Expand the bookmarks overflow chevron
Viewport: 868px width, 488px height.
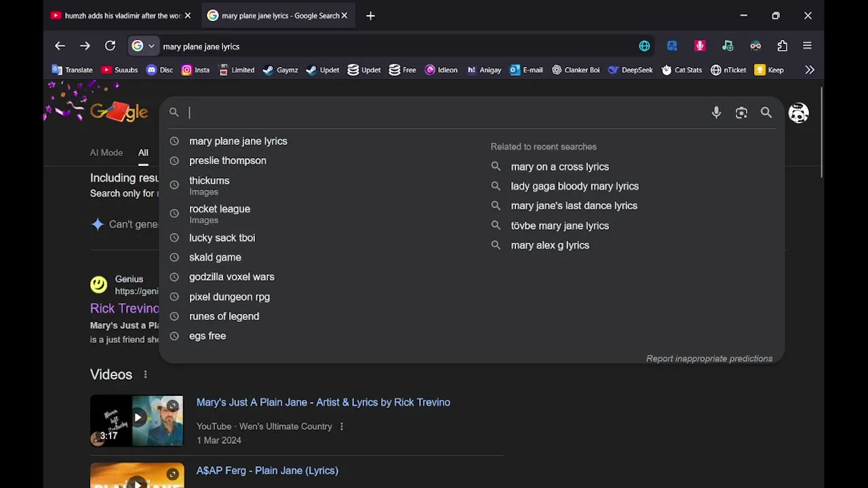809,70
